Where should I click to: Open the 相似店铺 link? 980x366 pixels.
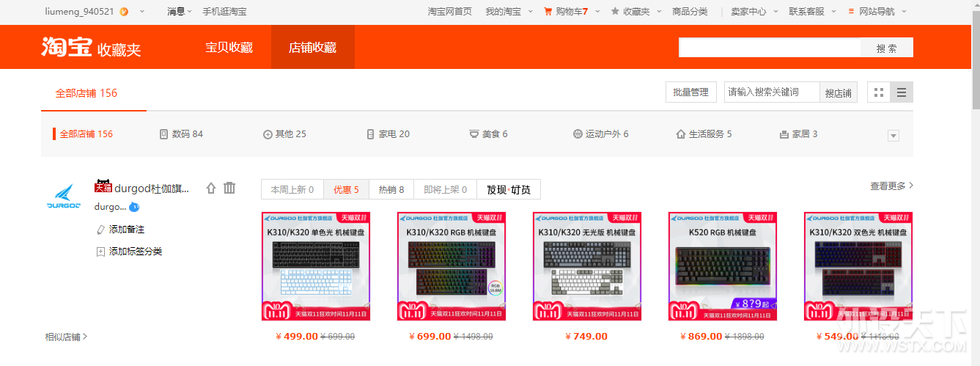point(66,337)
